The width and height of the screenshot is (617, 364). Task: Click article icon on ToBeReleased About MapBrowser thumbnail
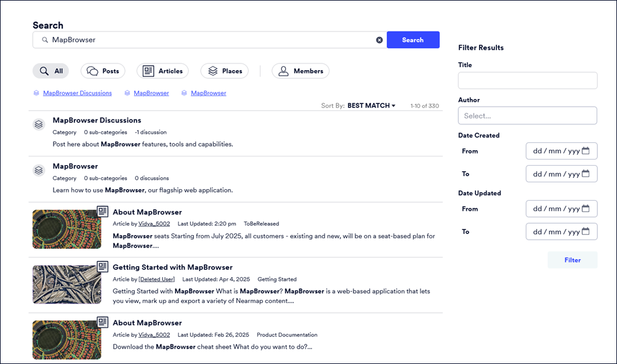pyautogui.click(x=103, y=211)
